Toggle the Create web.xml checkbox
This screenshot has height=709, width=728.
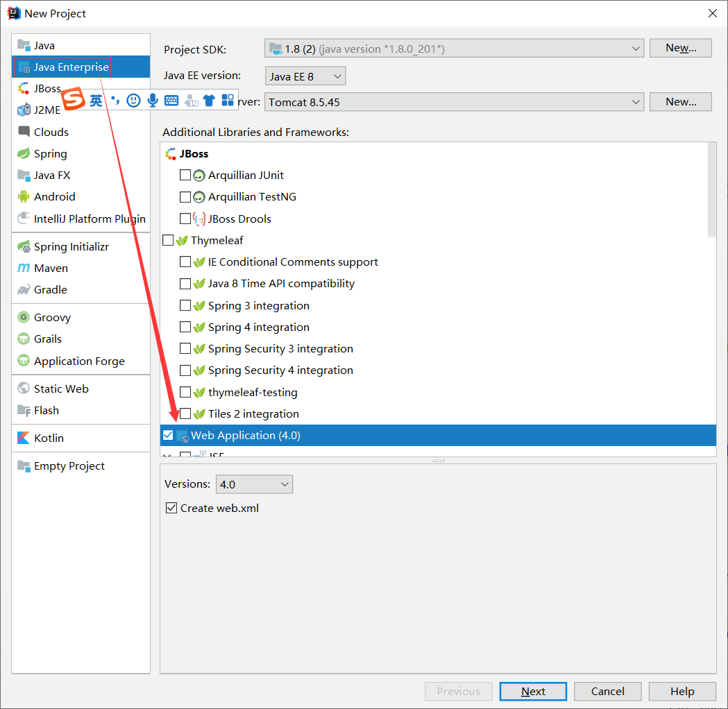pyautogui.click(x=171, y=508)
